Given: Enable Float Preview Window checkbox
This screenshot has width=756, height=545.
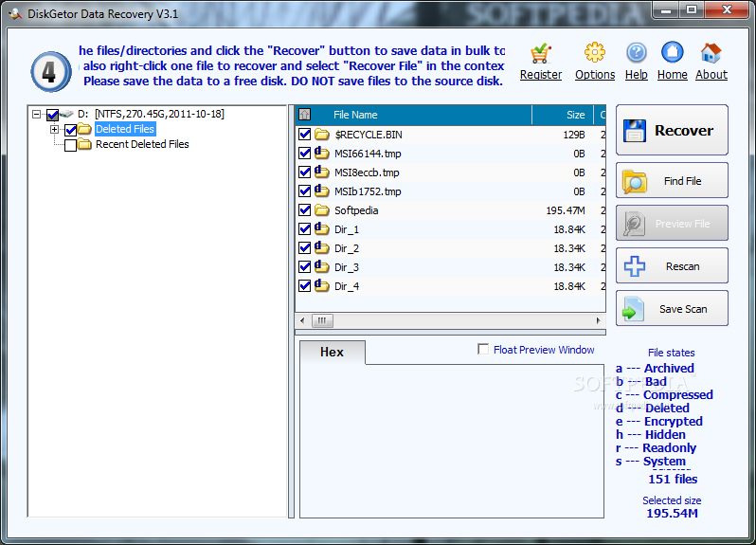Looking at the screenshot, I should pyautogui.click(x=483, y=349).
